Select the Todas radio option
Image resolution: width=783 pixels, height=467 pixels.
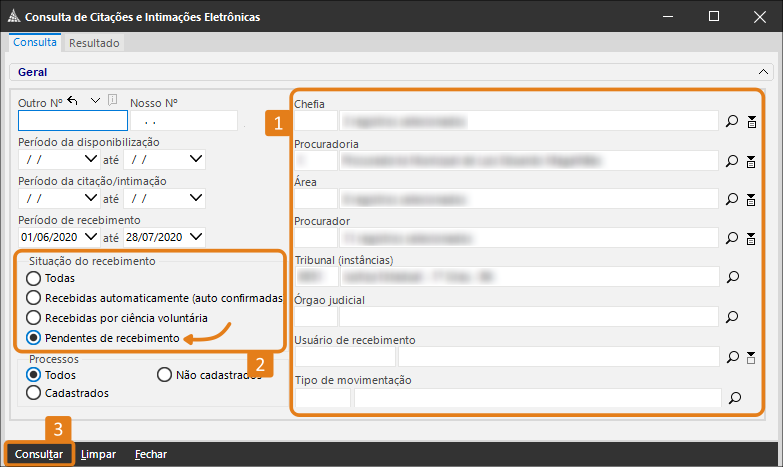pyautogui.click(x=35, y=278)
